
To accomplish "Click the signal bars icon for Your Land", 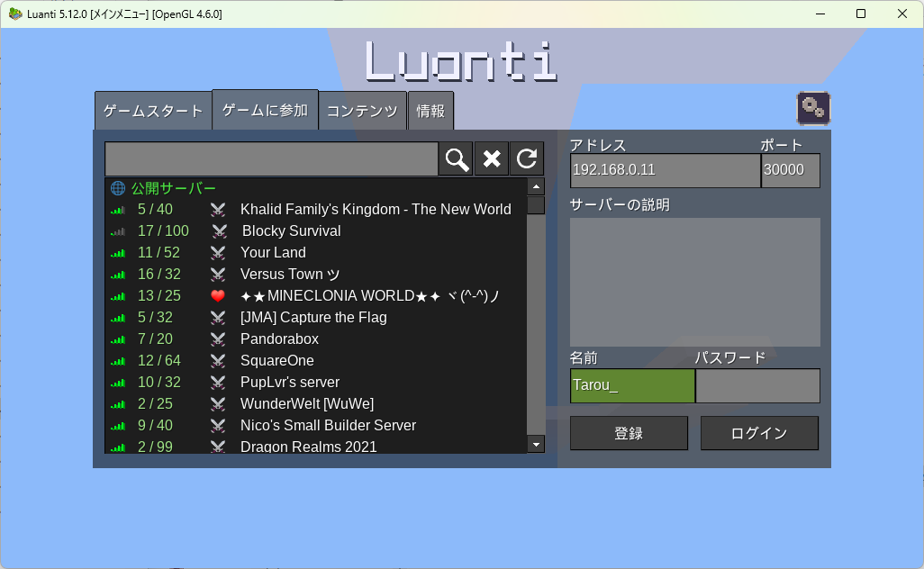I will click(118, 254).
